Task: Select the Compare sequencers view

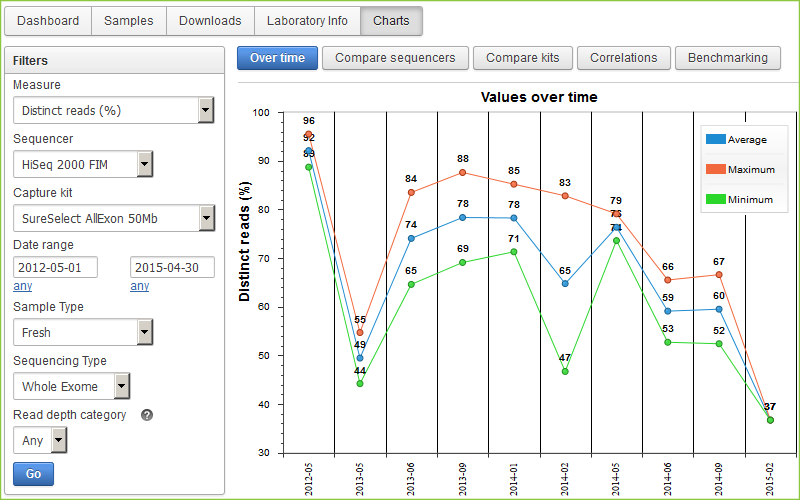Action: 395,58
